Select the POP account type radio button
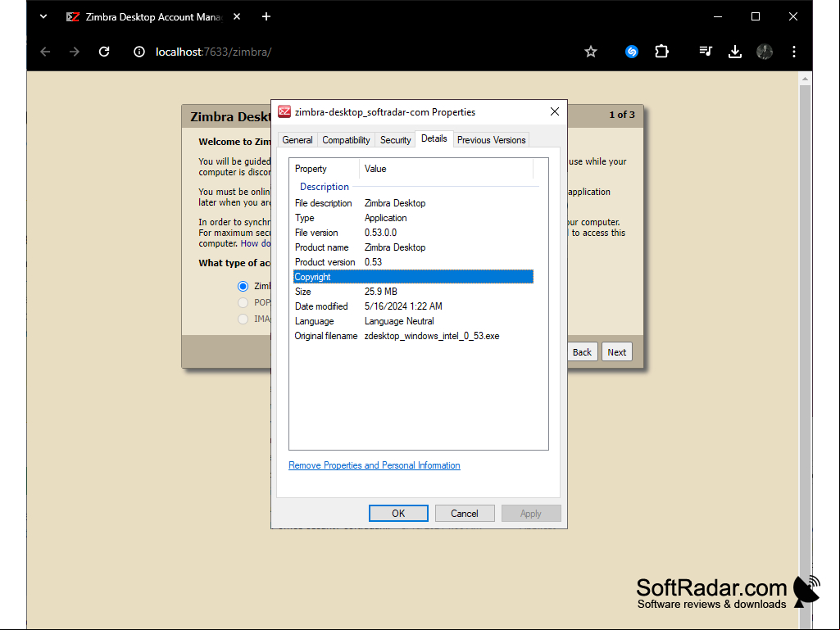The height and width of the screenshot is (630, 840). tap(243, 302)
